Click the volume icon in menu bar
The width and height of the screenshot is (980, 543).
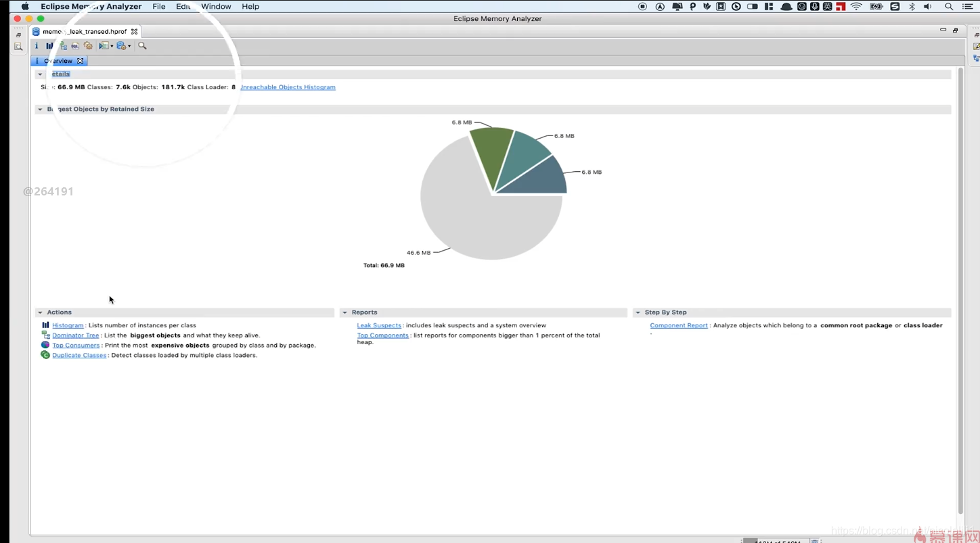tap(928, 6)
